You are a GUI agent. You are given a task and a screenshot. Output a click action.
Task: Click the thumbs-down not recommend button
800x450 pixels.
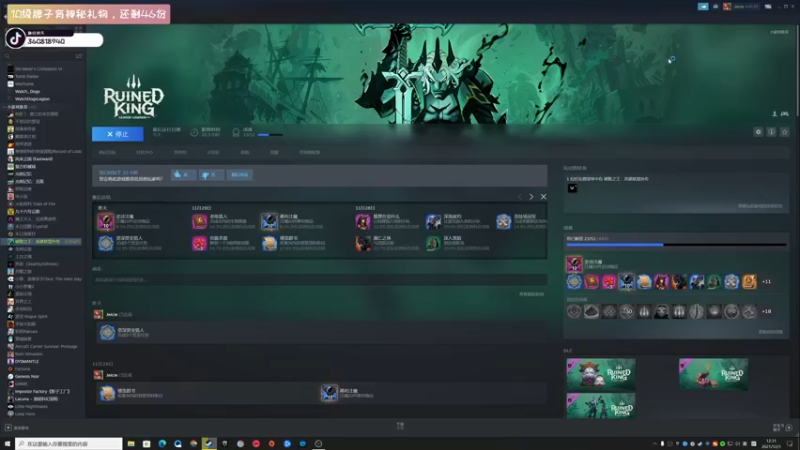[x=211, y=175]
